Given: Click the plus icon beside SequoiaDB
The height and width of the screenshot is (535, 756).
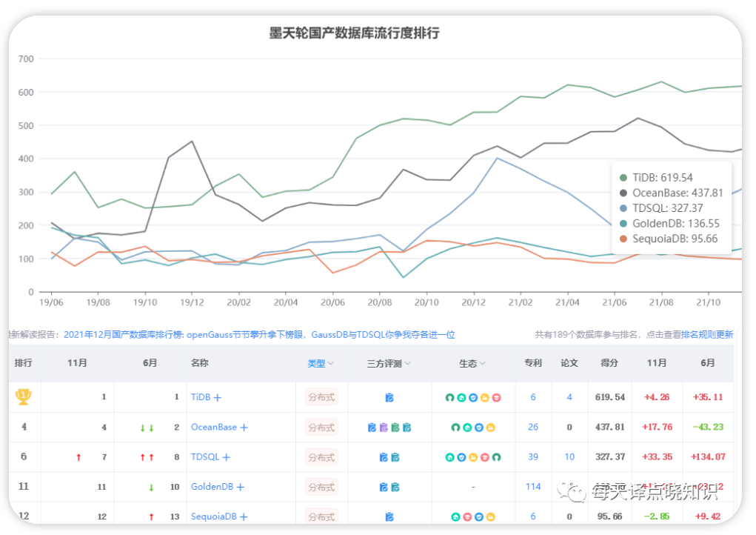Looking at the screenshot, I should (244, 516).
